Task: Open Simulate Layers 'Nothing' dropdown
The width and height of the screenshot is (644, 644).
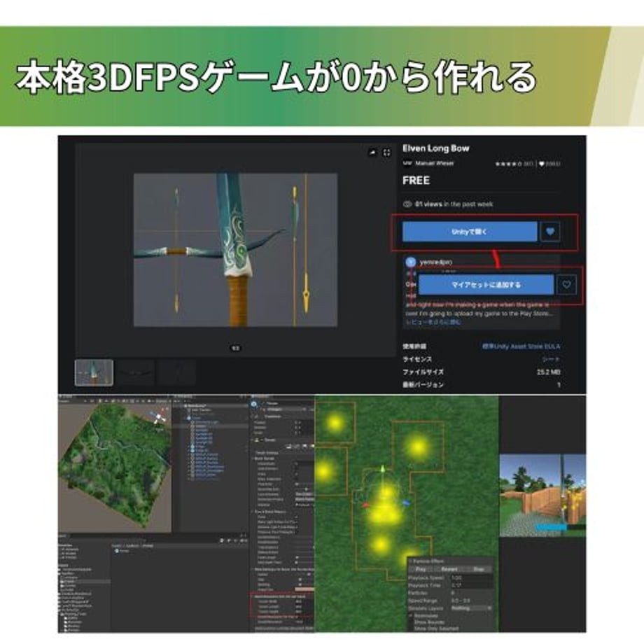Action: (472, 608)
